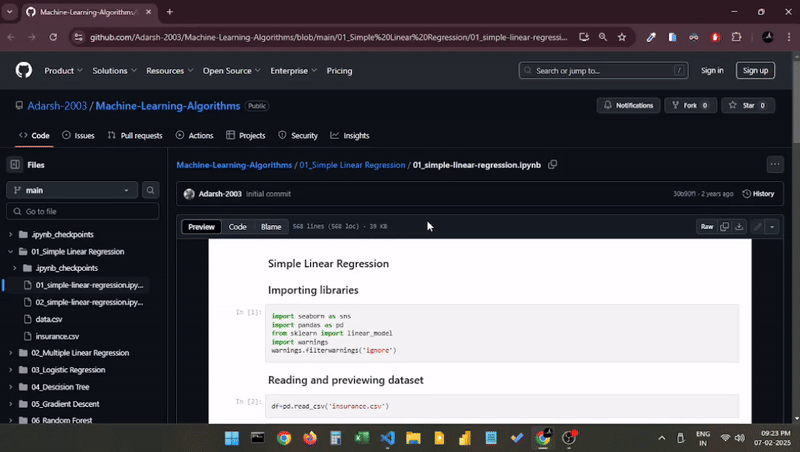Open the Issues tab

pyautogui.click(x=78, y=135)
